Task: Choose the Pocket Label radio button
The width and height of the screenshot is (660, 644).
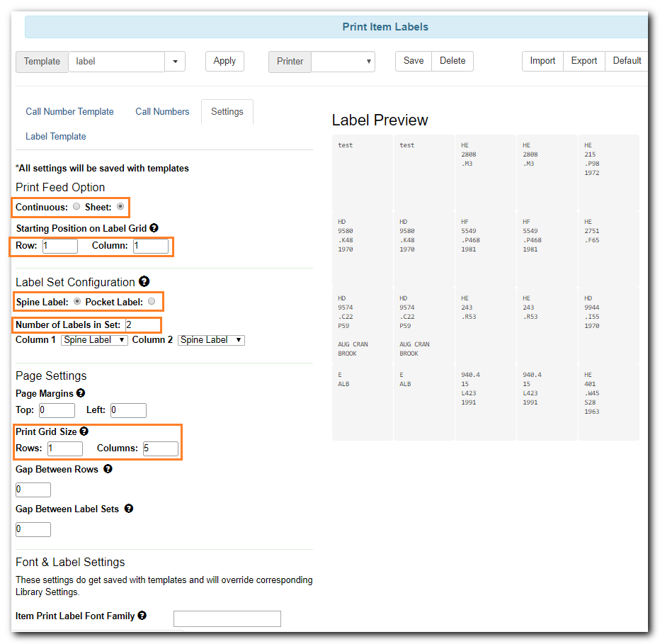Action: coord(151,301)
